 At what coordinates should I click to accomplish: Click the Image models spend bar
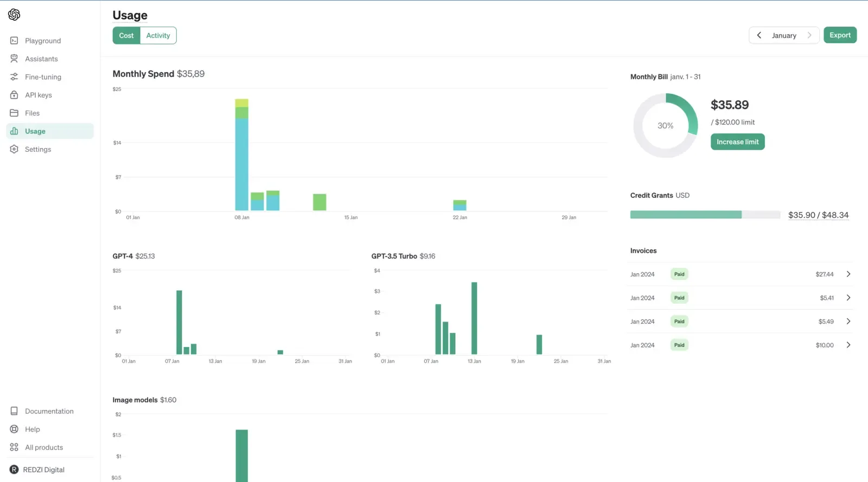(x=241, y=455)
